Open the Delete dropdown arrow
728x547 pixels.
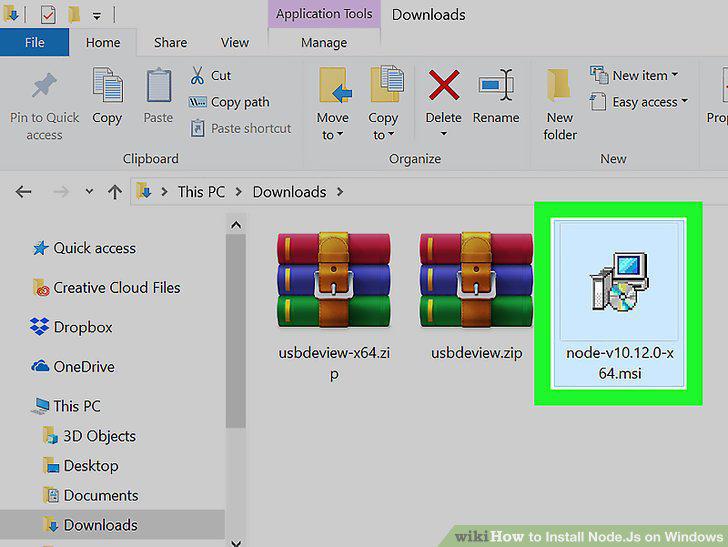coord(444,134)
